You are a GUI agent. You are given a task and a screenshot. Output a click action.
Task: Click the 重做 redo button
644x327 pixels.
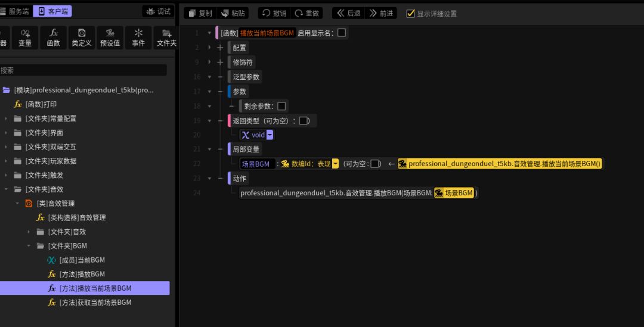(x=307, y=13)
